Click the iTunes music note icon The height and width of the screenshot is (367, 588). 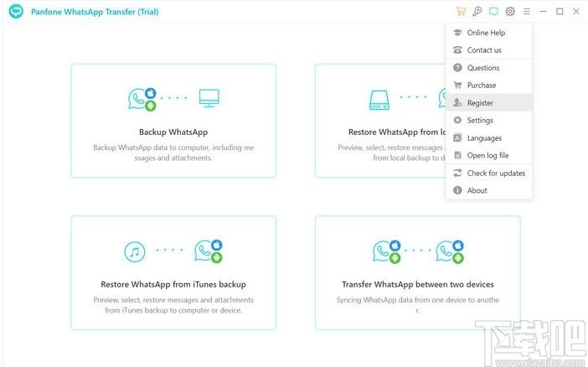point(135,251)
